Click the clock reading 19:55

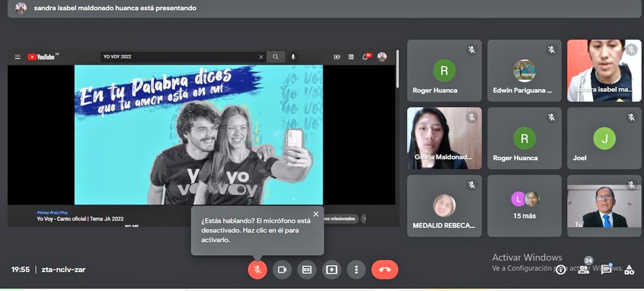(21, 270)
